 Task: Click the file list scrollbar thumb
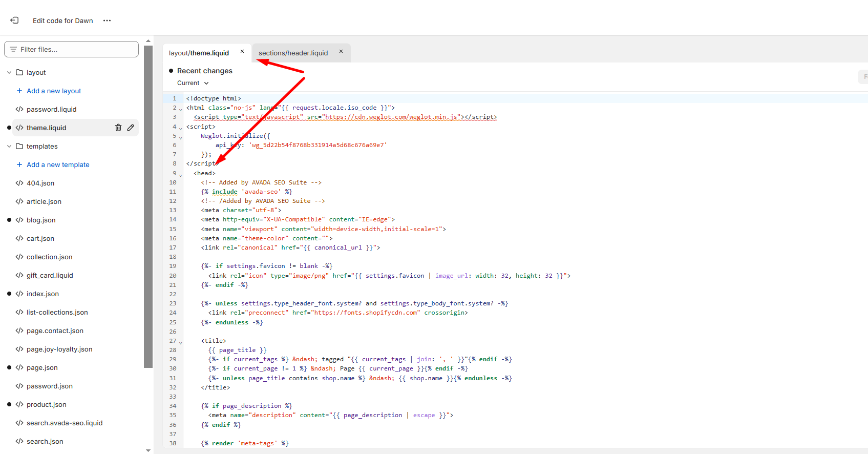[149, 207]
